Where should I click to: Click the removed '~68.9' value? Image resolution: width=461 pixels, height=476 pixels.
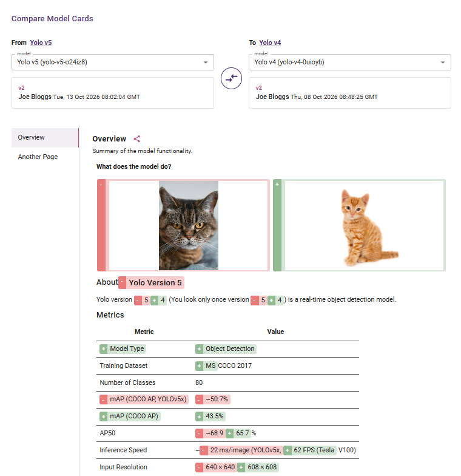210,433
